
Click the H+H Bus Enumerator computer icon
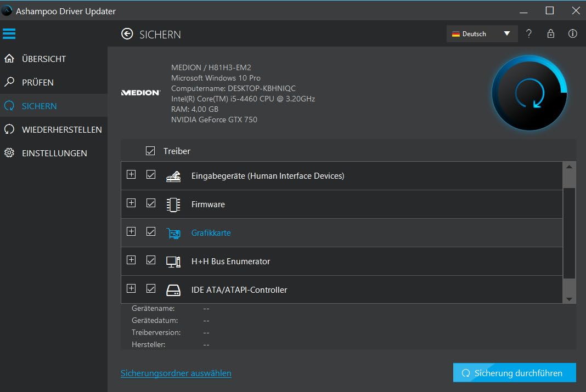[x=173, y=262]
